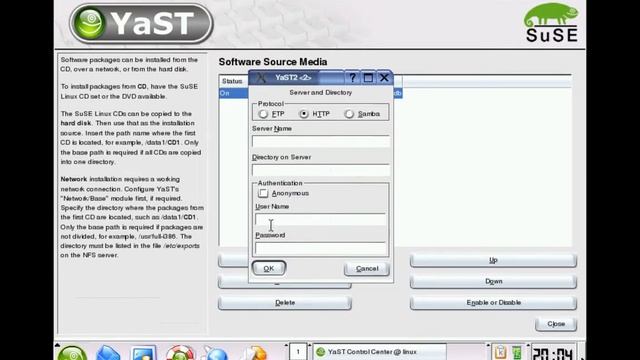Open the home folder icon in the panel
Image resolution: width=640 pixels, height=360 pixels.
pyautogui.click(x=108, y=353)
